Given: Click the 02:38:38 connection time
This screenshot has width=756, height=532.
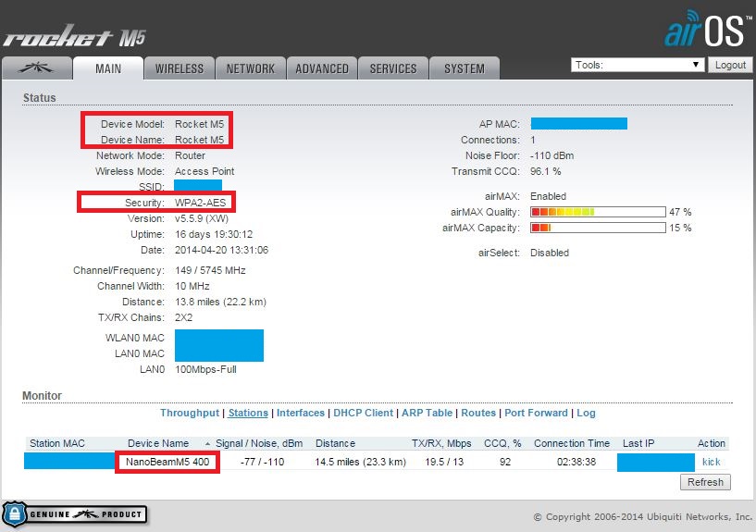Looking at the screenshot, I should 576,462.
